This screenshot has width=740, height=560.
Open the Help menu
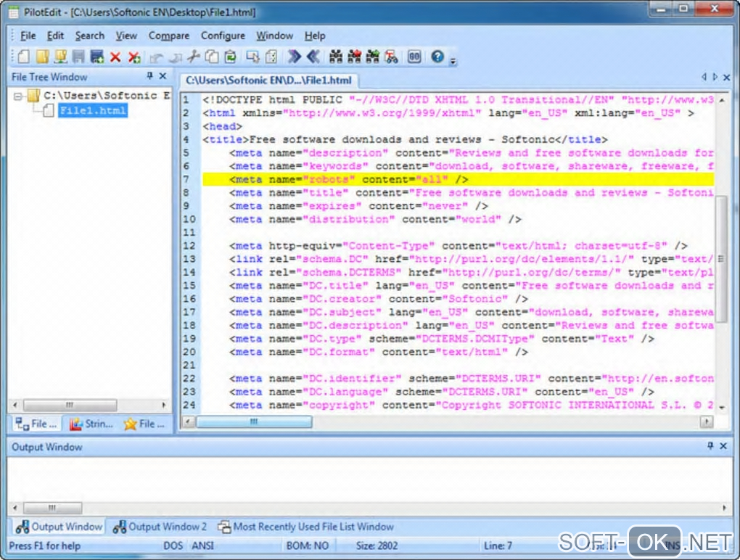(x=315, y=36)
